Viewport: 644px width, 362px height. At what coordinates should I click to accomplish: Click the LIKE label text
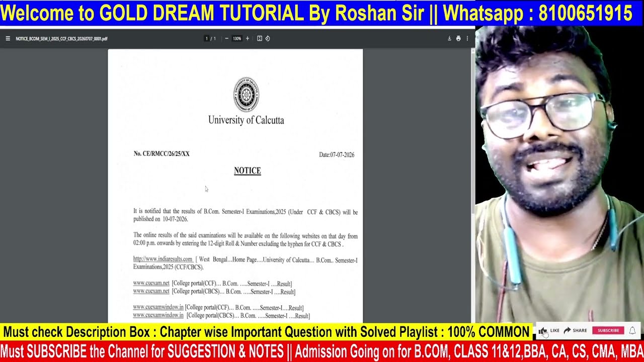(x=555, y=330)
